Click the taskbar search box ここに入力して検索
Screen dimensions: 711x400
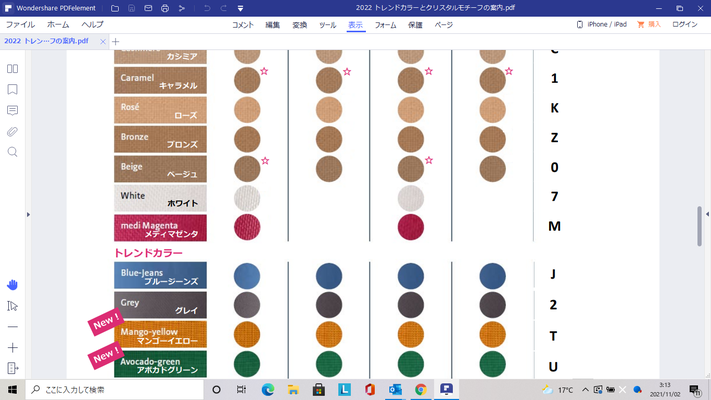click(114, 390)
